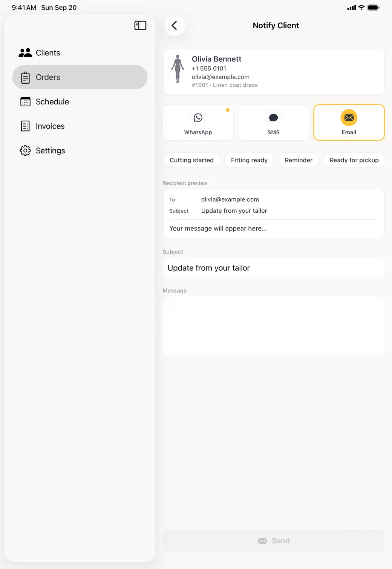Open Settings in the sidebar
Screen dimensions: 392x569
[x=80, y=151]
